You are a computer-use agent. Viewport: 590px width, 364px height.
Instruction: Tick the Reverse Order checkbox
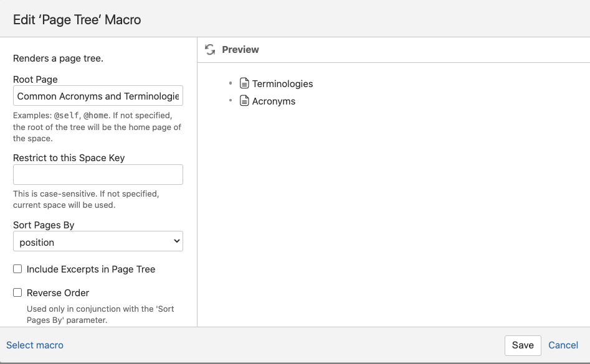click(17, 292)
